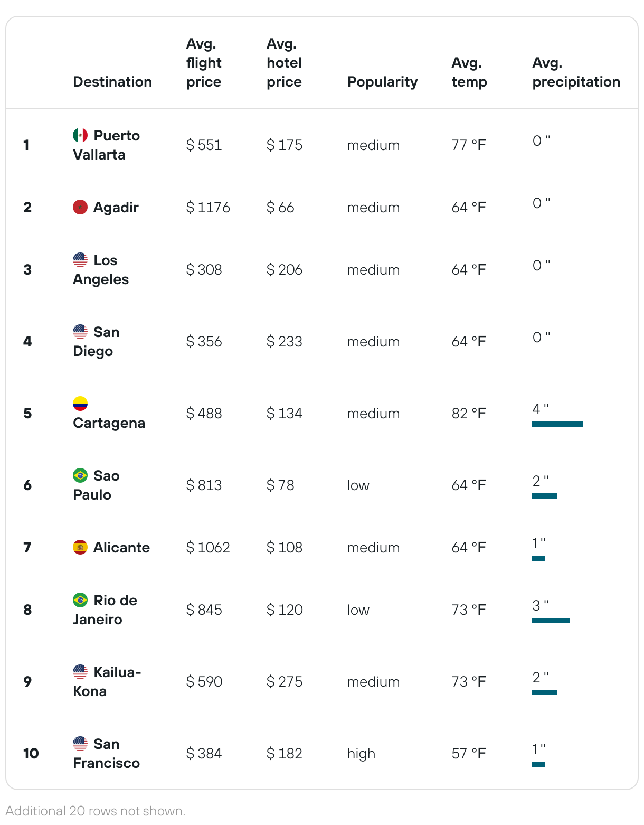Click the US flag beside San Francisco
The width and height of the screenshot is (644, 825).
pyautogui.click(x=80, y=744)
